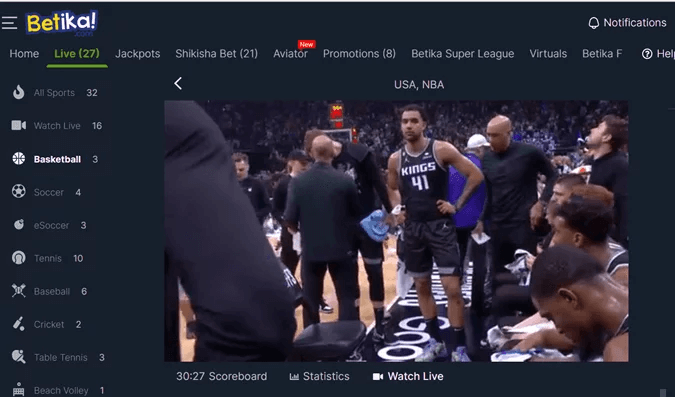The image size is (675, 397).
Task: Click the Tennis ball icon
Action: [x=19, y=258]
